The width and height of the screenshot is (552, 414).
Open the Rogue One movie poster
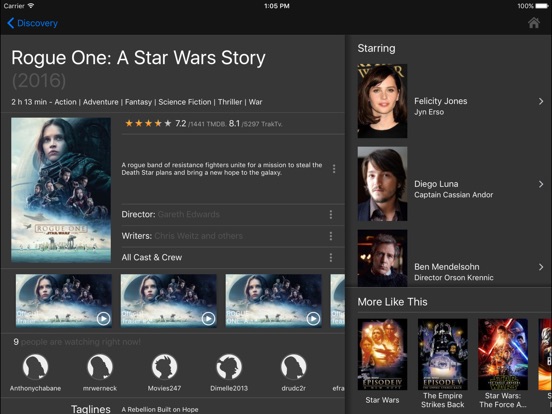[x=61, y=190]
